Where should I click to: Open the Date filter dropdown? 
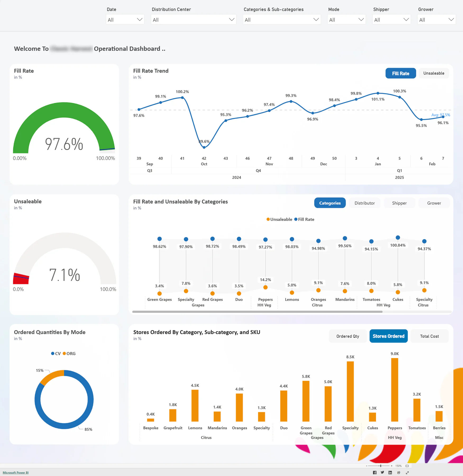(125, 20)
